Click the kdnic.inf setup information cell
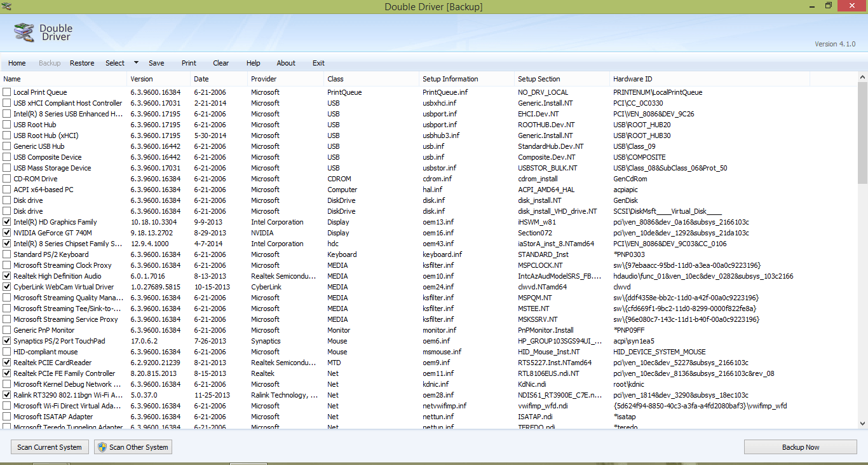The height and width of the screenshot is (465, 868). tap(435, 384)
